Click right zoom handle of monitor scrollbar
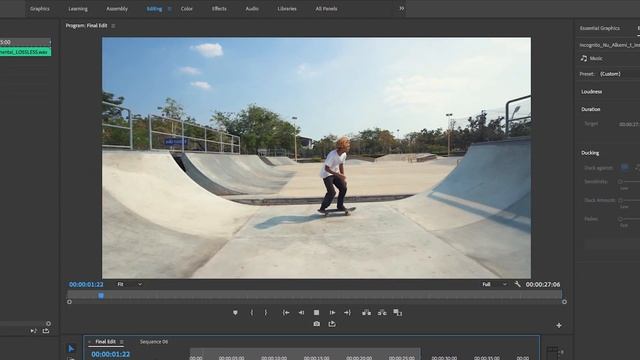Viewport: 640px width, 360px height. pos(564,302)
